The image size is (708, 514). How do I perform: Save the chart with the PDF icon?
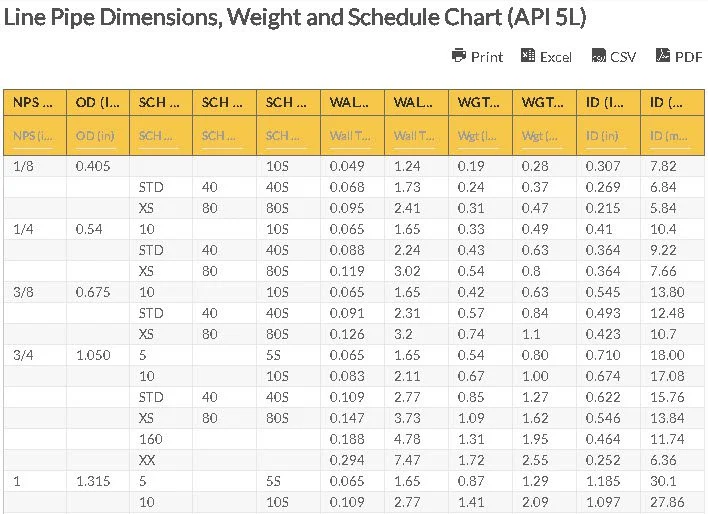(x=662, y=56)
